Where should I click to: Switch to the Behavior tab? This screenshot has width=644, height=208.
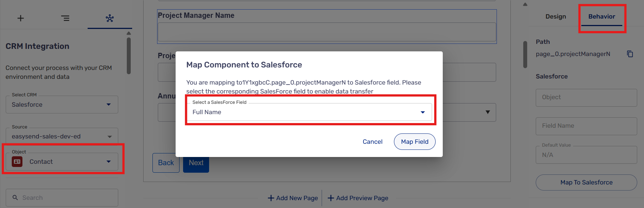point(601,16)
